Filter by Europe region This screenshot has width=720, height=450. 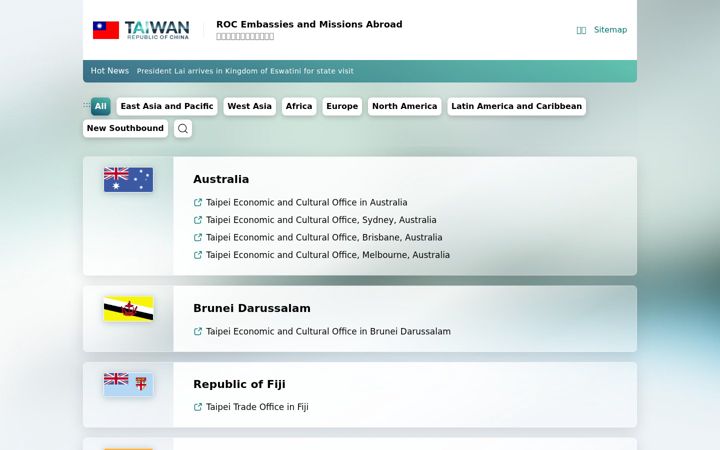pos(342,106)
